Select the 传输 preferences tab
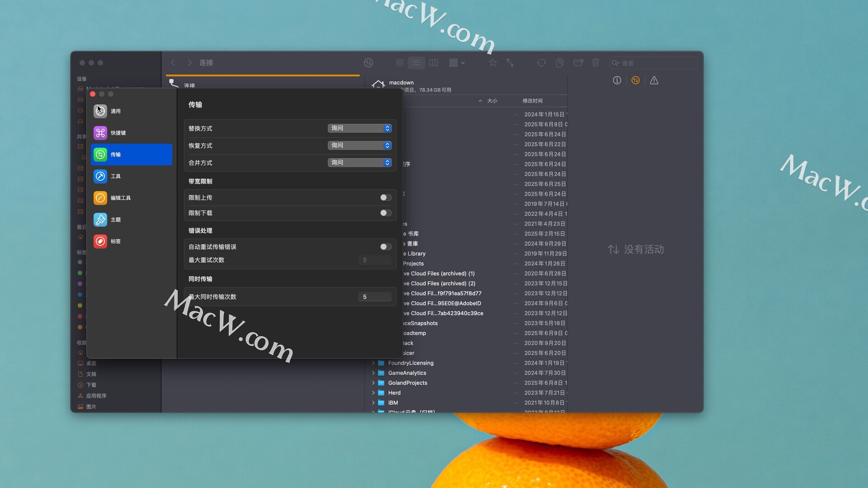The height and width of the screenshot is (488, 868). 132,155
